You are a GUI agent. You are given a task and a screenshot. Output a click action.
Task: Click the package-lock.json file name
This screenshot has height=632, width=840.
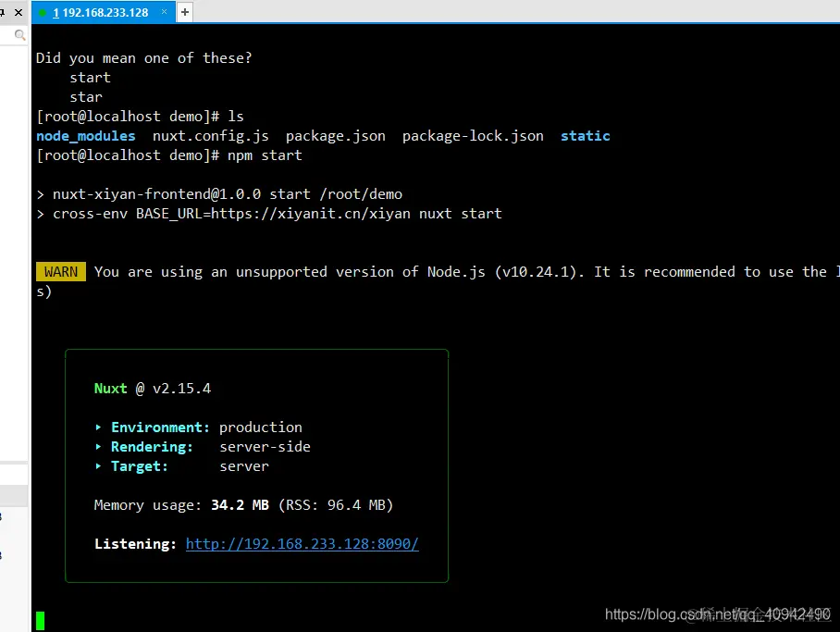tap(473, 136)
